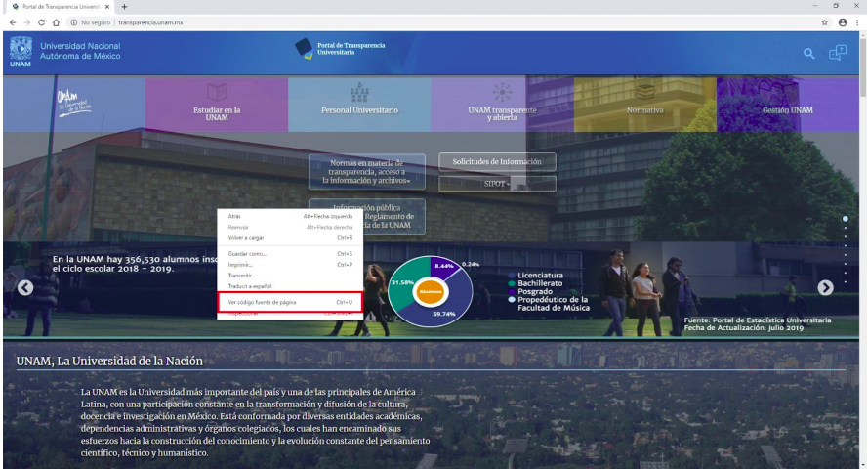Choose Atrás in the context menu
The width and height of the screenshot is (868, 469).
coord(290,217)
